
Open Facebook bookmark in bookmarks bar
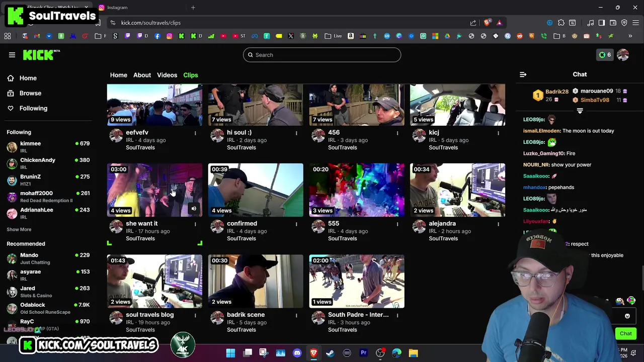coord(157,36)
